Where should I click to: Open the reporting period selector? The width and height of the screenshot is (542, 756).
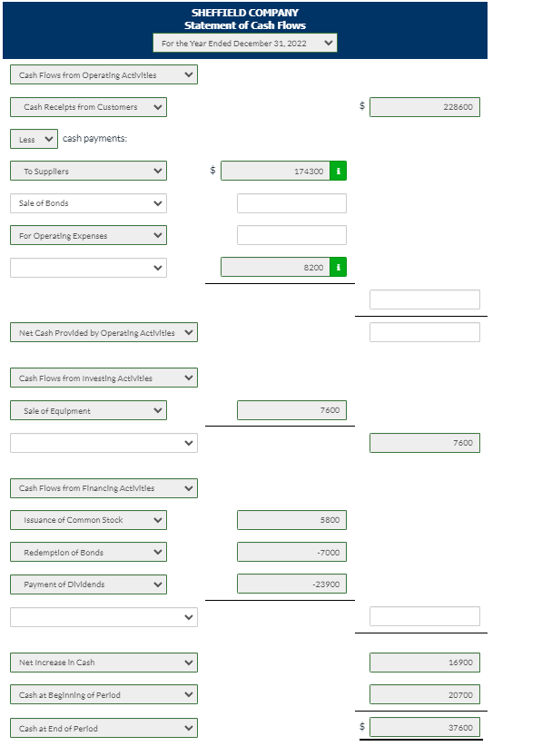(x=245, y=42)
